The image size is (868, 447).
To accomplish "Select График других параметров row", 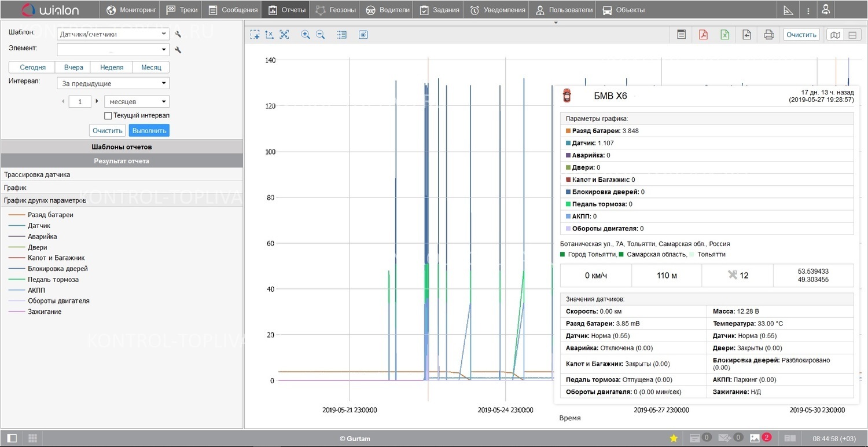I will (122, 200).
